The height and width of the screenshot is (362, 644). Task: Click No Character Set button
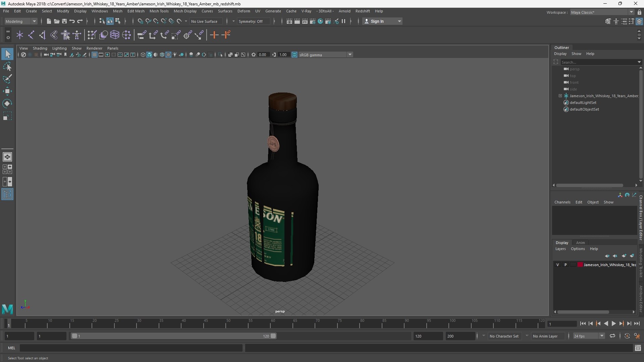504,336
